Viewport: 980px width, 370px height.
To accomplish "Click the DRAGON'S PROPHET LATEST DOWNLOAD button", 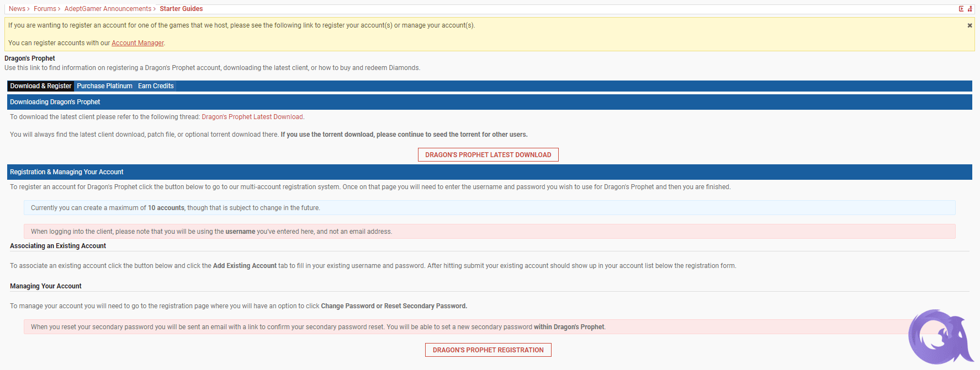I will [x=488, y=155].
